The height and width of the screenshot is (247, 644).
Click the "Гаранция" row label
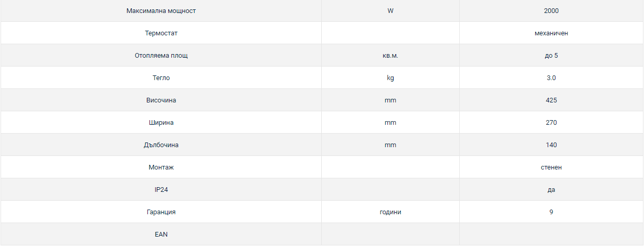click(x=161, y=212)
